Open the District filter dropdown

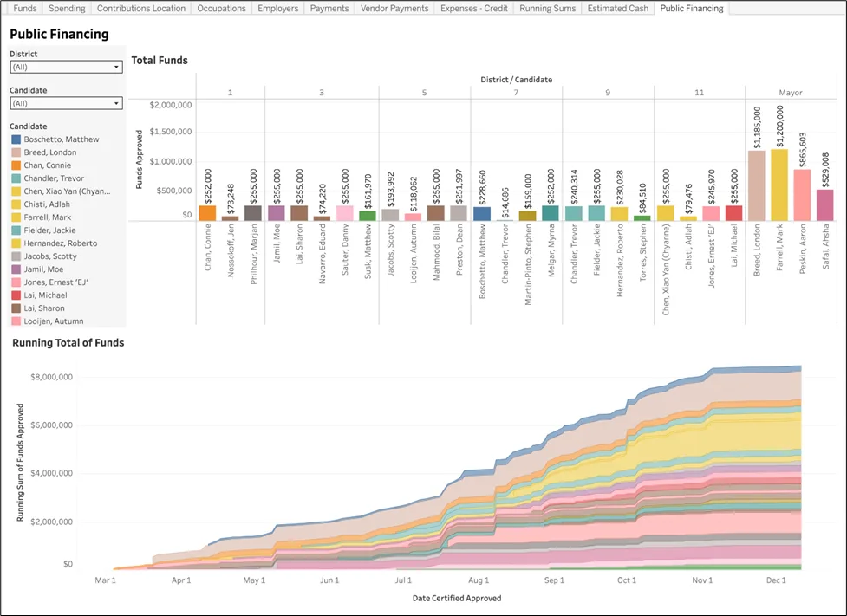click(x=66, y=67)
